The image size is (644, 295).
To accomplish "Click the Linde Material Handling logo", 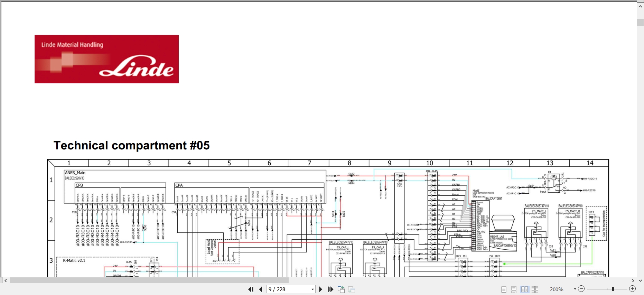I will pos(106,59).
